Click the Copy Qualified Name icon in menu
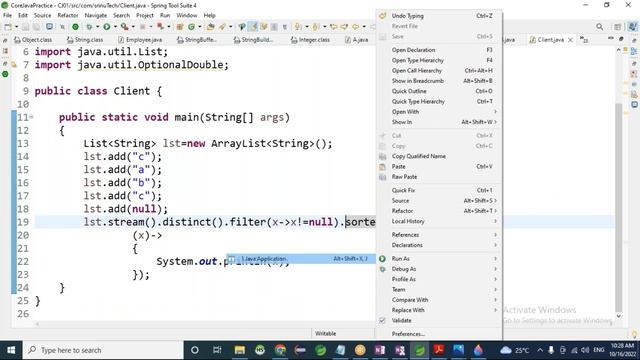The height and width of the screenshot is (360, 640). (382, 156)
